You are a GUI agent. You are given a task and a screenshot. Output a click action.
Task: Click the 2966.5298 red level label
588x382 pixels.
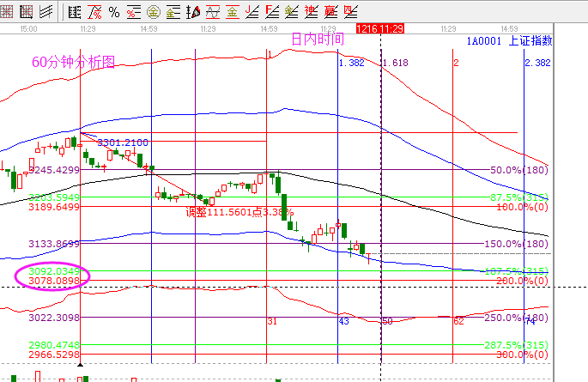[x=54, y=355]
